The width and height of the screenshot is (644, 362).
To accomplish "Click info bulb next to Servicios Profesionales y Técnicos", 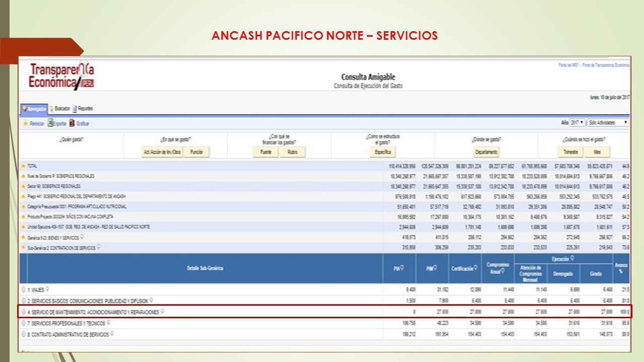I will [108, 323].
